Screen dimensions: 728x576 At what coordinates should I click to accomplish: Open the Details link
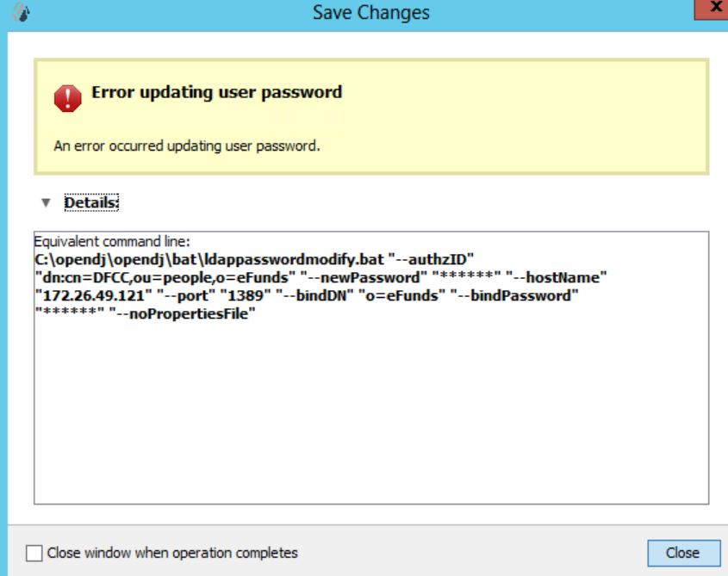point(90,201)
